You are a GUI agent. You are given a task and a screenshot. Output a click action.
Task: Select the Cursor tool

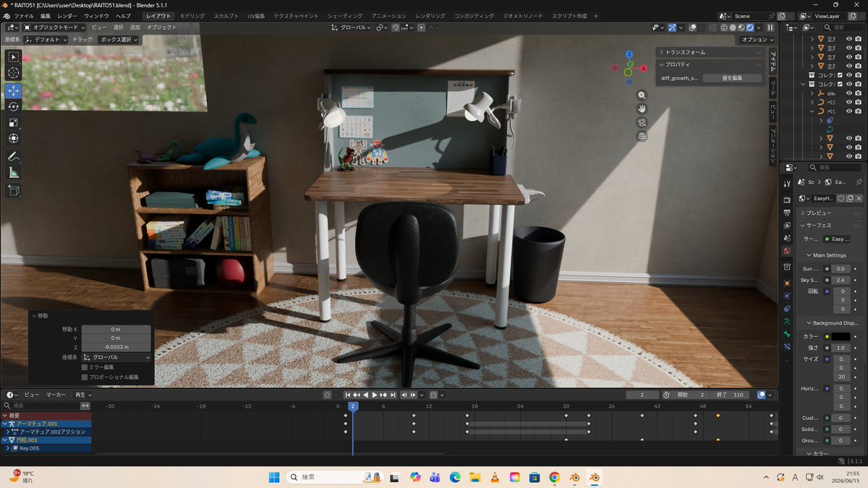click(x=14, y=73)
